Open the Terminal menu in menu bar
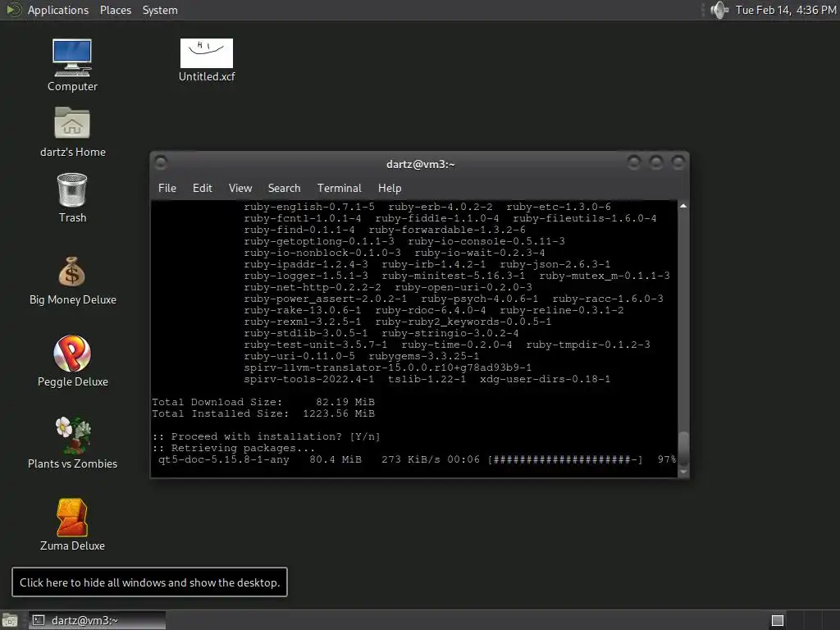Image resolution: width=840 pixels, height=630 pixels. coord(339,188)
